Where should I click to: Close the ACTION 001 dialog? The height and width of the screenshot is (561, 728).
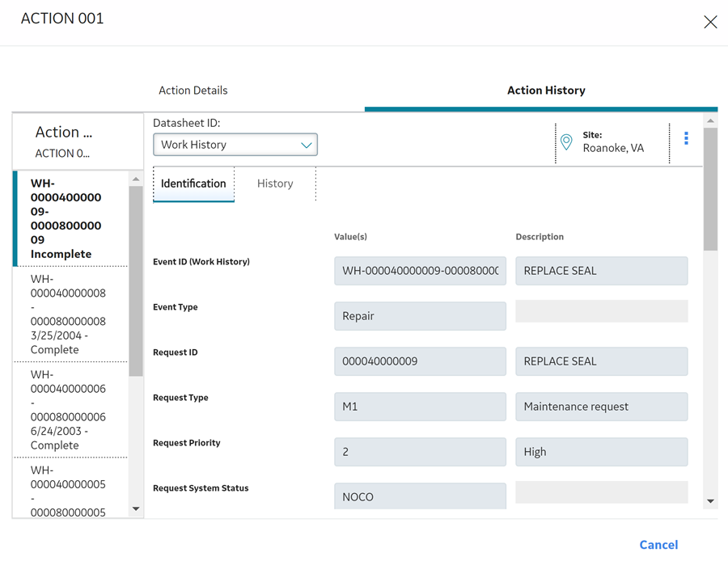(x=710, y=22)
